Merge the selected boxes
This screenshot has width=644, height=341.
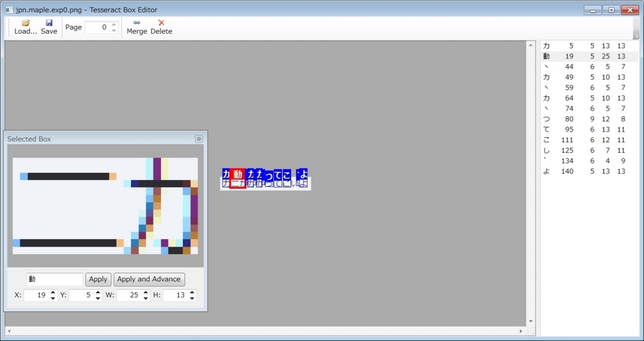pos(136,27)
